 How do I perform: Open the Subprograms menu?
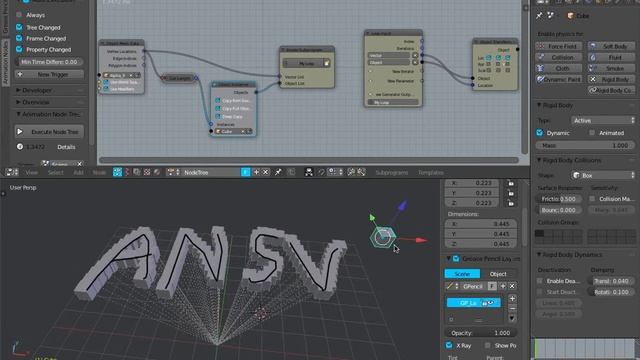click(391, 173)
